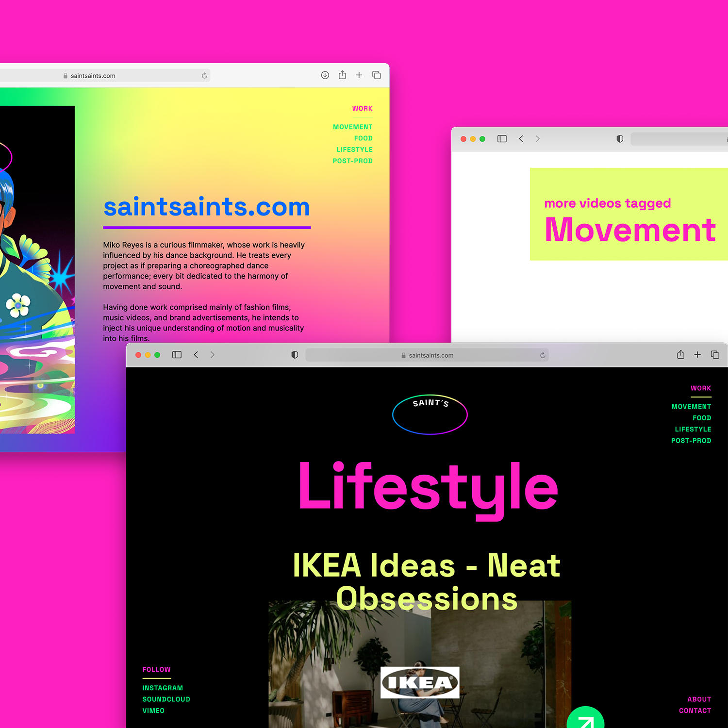This screenshot has height=728, width=728.
Task: Open MOVEMENT link in the yellow window
Action: 353,127
